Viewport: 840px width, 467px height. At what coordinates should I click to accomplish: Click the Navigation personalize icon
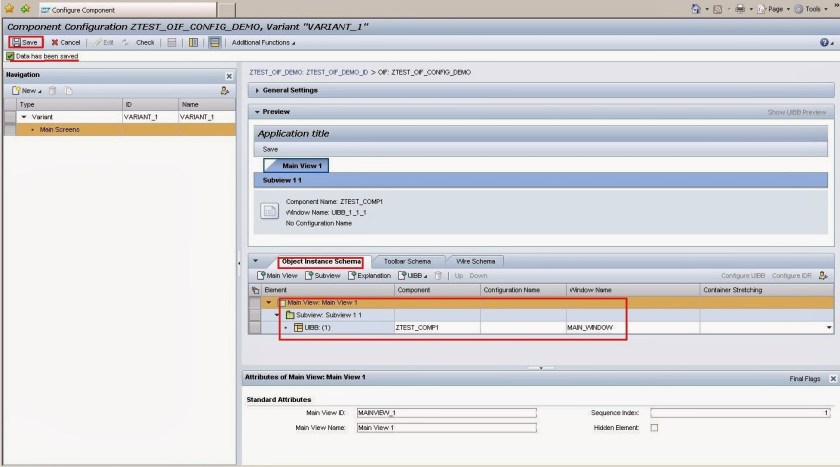click(x=225, y=91)
